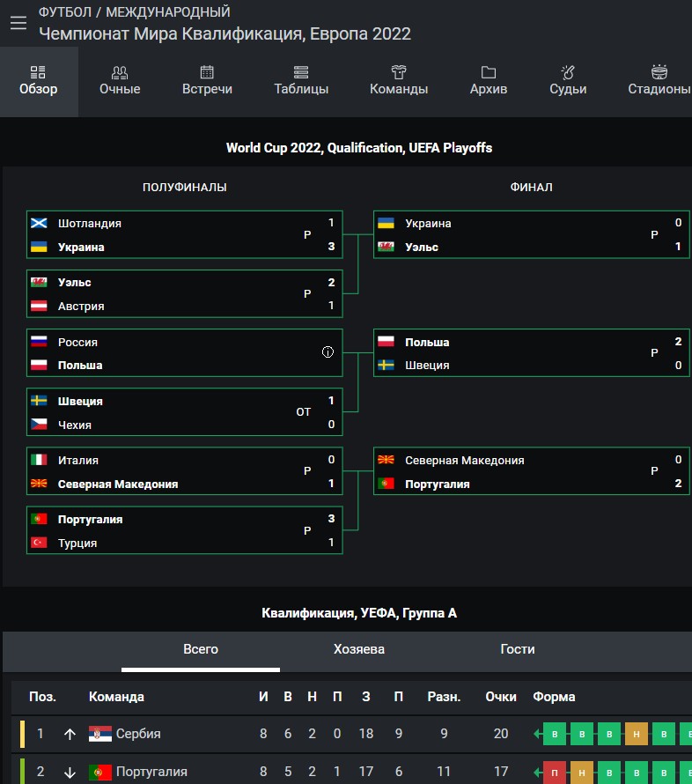692x784 pixels.
Task: Click the Форма column header
Action: [554, 697]
